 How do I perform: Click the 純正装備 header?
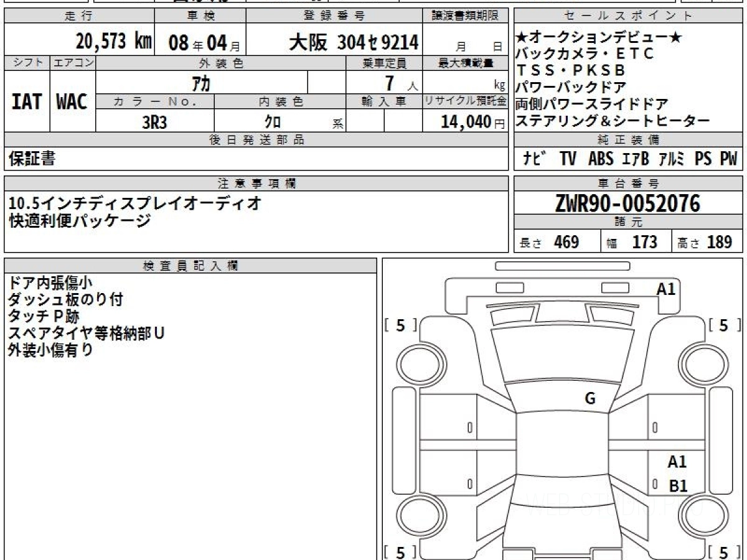click(628, 140)
